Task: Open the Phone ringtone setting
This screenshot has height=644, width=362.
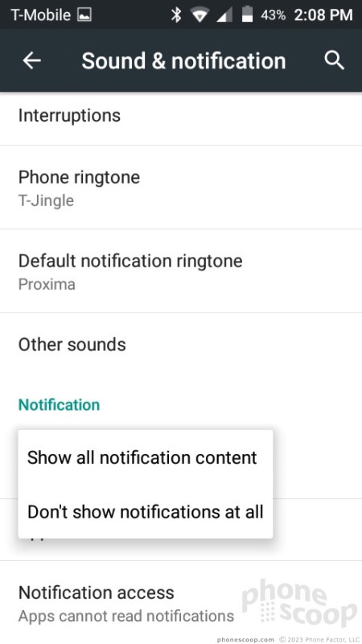Action: (181, 188)
